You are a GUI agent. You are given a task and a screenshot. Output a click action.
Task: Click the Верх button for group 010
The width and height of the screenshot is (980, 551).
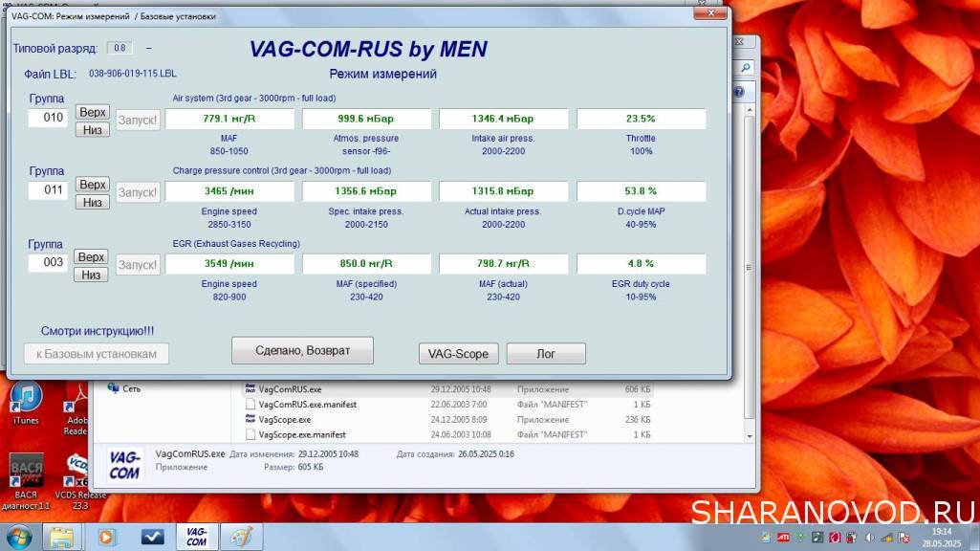click(92, 112)
